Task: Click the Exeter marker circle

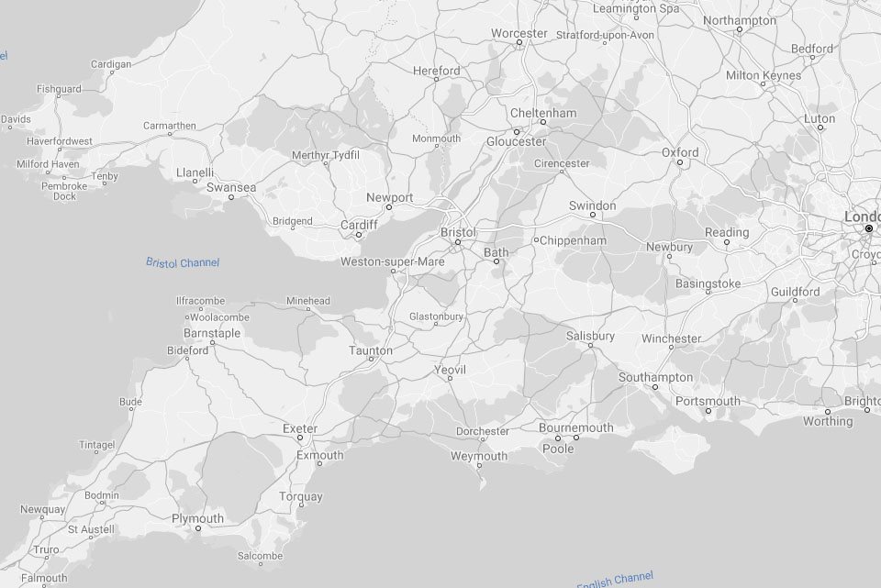Action: (x=300, y=438)
